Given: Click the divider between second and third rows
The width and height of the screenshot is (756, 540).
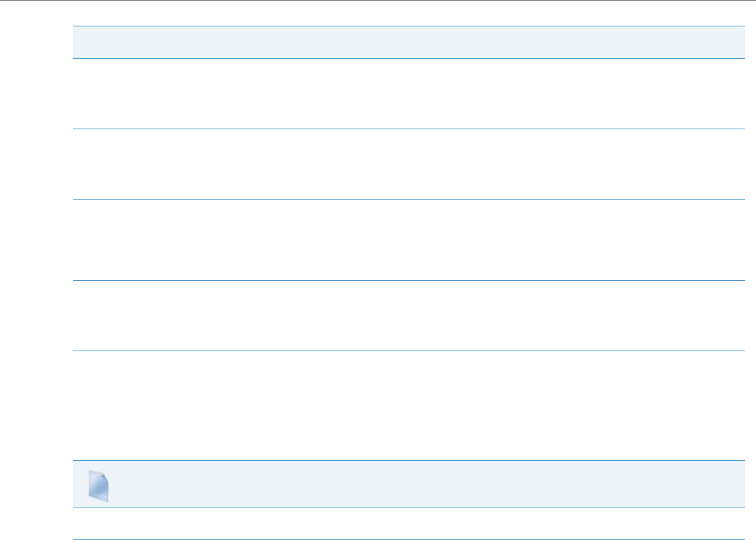Looking at the screenshot, I should point(404,199).
